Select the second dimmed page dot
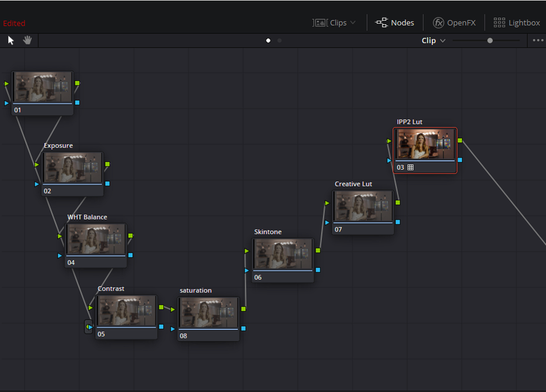Viewport: 546px width, 392px height. tap(279, 40)
